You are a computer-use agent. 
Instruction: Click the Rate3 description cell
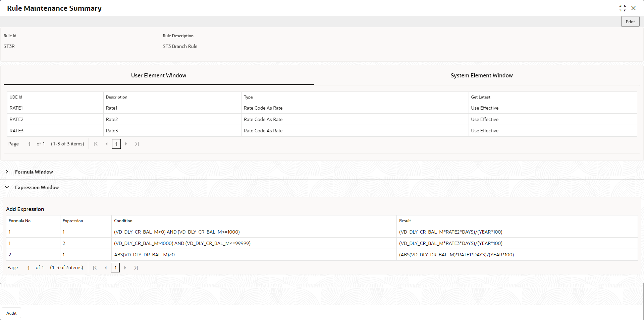pos(172,131)
